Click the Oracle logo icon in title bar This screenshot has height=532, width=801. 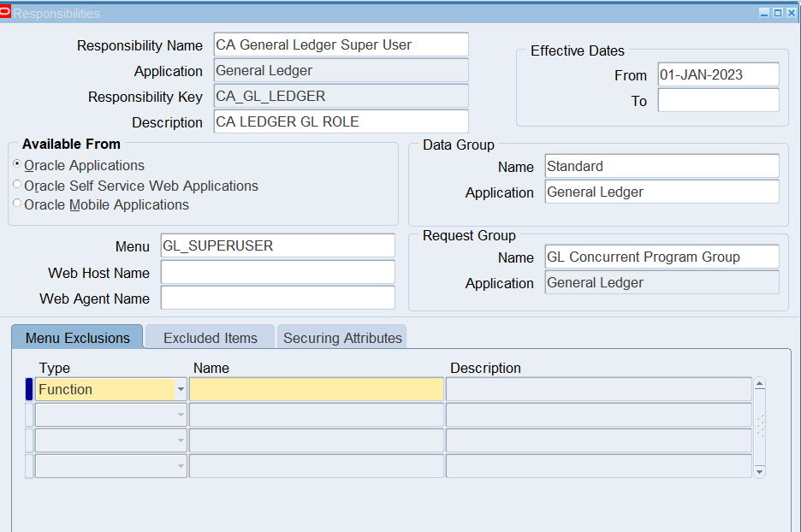(5, 12)
